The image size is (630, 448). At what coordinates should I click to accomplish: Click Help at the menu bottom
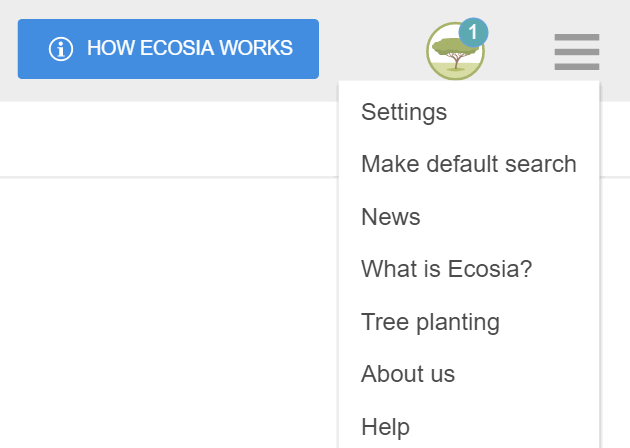tap(385, 427)
